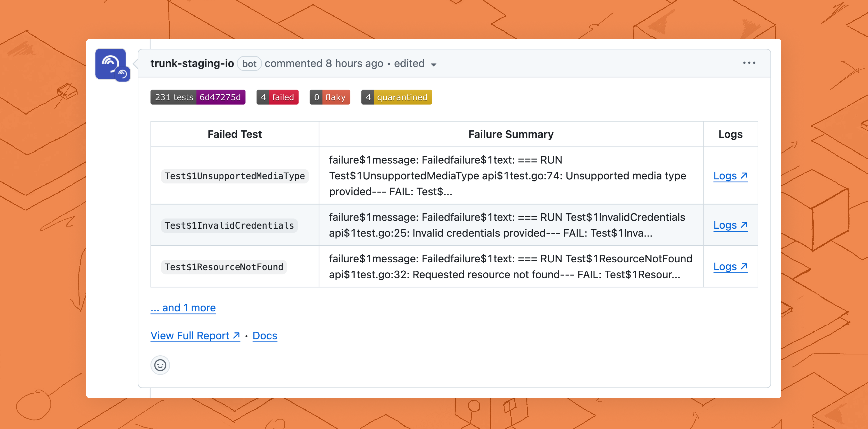Viewport: 868px width, 429px height.
Task: Open the View Full Report link
Action: pos(195,336)
